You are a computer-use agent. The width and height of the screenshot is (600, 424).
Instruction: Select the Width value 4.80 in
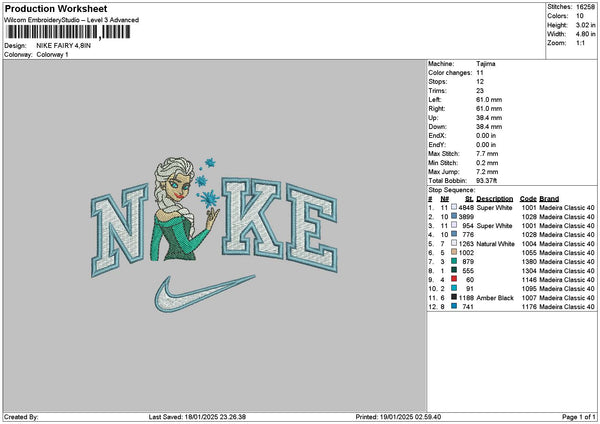click(x=585, y=34)
